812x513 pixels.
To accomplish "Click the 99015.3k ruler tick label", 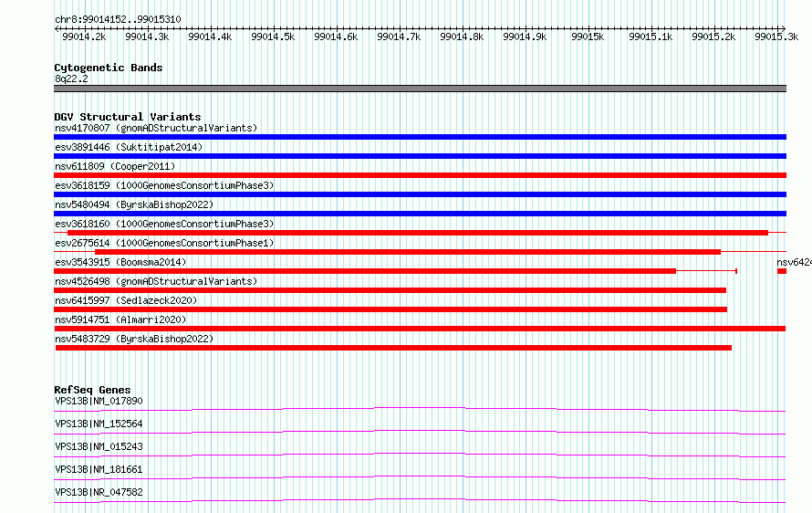I will (776, 37).
